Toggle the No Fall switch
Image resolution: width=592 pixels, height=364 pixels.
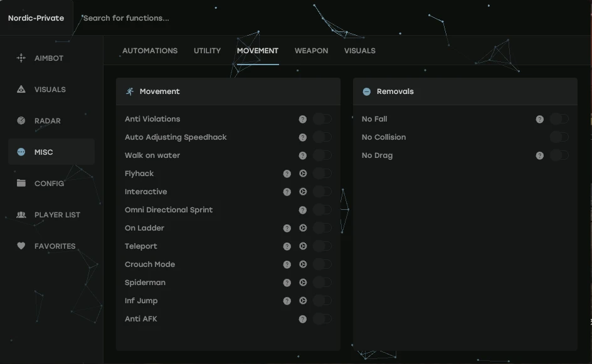click(559, 119)
